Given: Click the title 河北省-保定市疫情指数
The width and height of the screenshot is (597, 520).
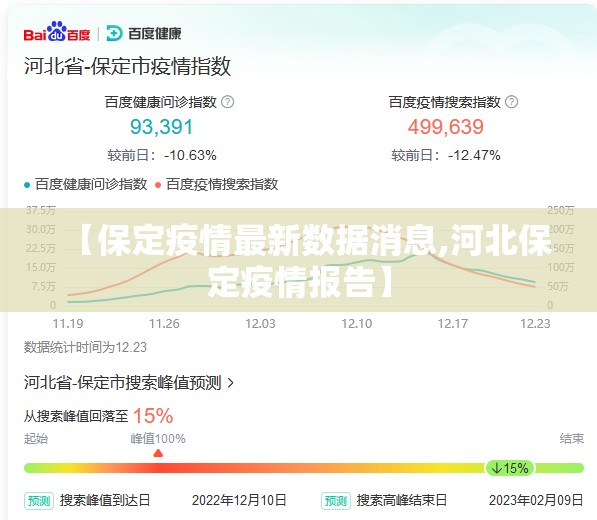Looking at the screenshot, I should 128,66.
